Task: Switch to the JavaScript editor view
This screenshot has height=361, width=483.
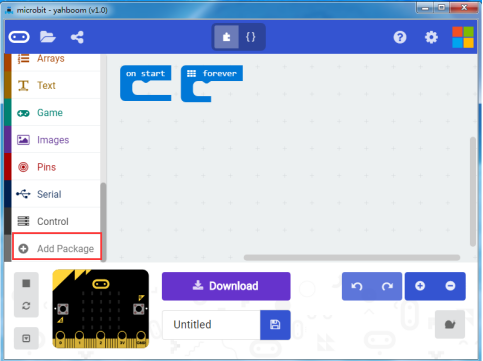Action: point(251,37)
